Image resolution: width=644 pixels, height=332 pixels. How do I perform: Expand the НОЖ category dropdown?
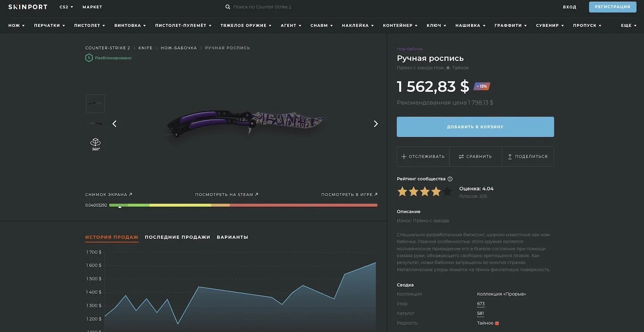[x=17, y=25]
